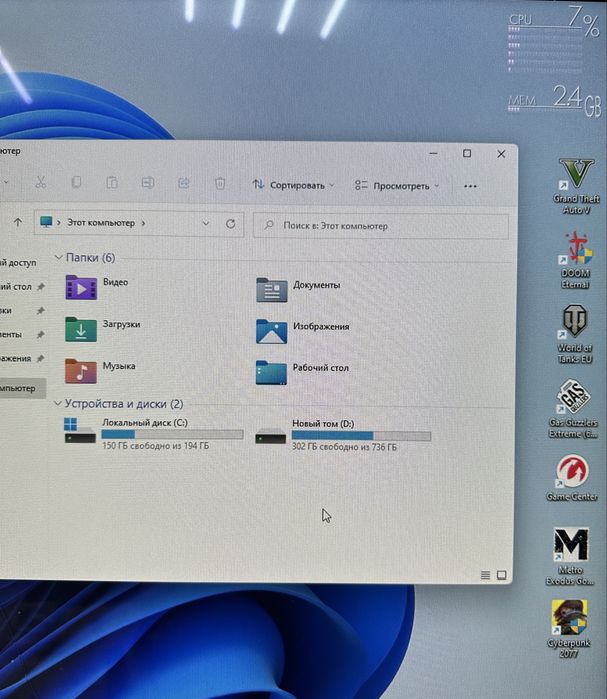Select the Загрузки folder icon
The height and width of the screenshot is (699, 607).
click(81, 329)
